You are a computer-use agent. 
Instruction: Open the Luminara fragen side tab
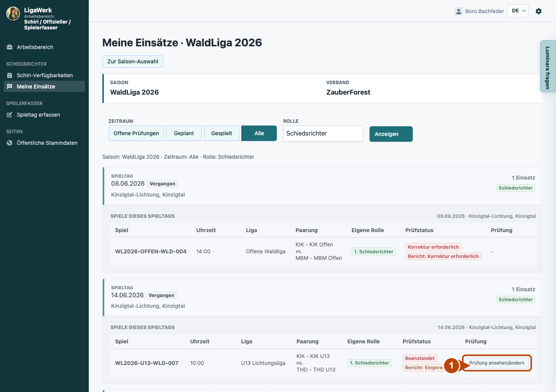point(548,66)
